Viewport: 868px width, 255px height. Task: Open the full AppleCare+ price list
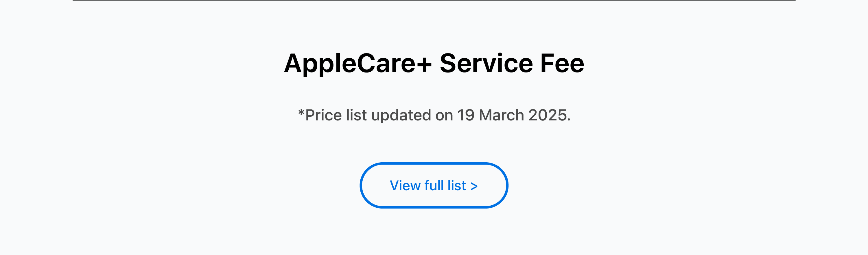pyautogui.click(x=434, y=185)
